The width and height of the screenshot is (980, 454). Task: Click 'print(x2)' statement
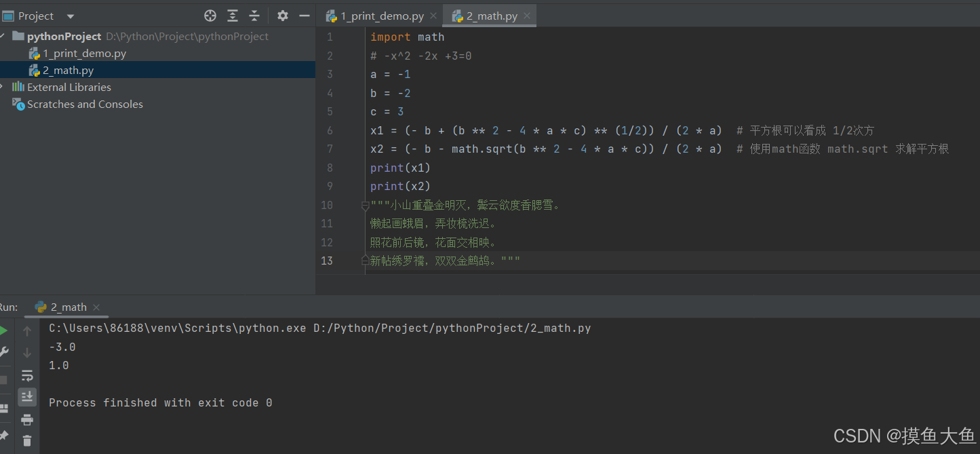pos(401,186)
